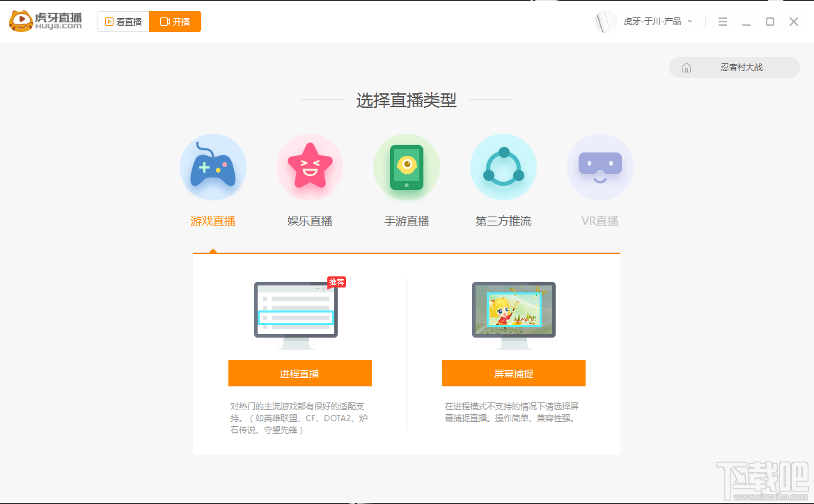Enable 手游直播 streaming mode
Screen dimensions: 814x504
pyautogui.click(x=407, y=219)
